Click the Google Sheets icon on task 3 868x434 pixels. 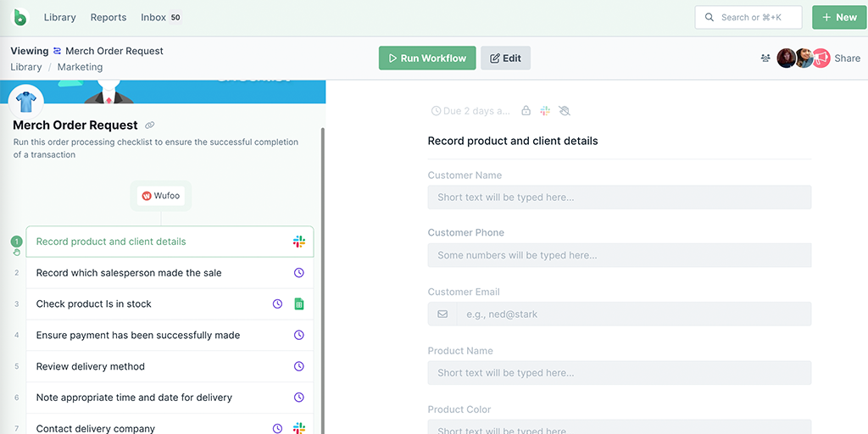[x=298, y=304]
